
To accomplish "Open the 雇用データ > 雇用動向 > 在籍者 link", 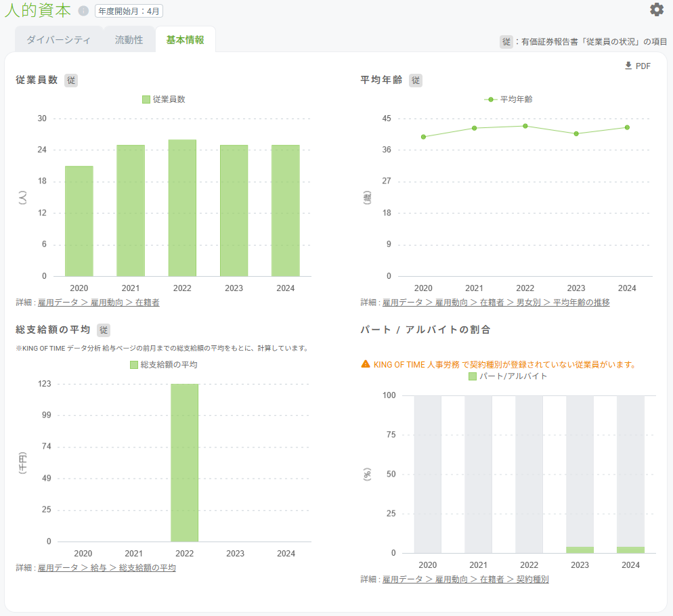I will coord(99,303).
